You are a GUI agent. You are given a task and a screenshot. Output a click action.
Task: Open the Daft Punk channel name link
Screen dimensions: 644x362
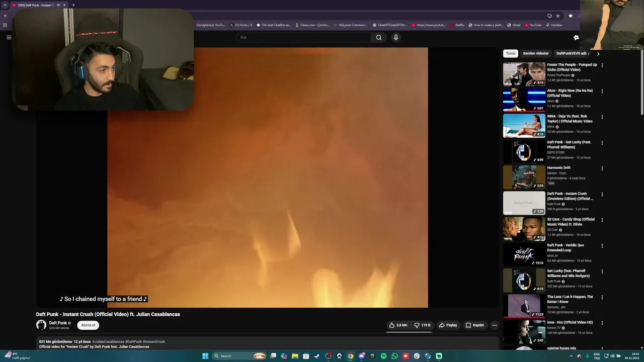(x=58, y=323)
